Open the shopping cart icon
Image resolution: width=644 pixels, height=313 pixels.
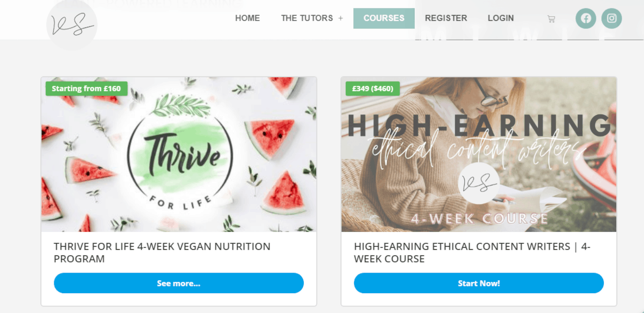pyautogui.click(x=551, y=19)
